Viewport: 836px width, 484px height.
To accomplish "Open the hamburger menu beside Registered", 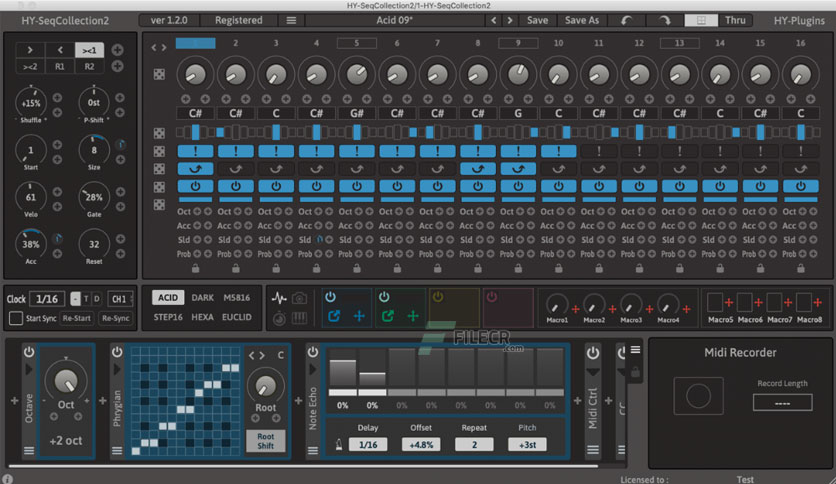I will click(291, 20).
